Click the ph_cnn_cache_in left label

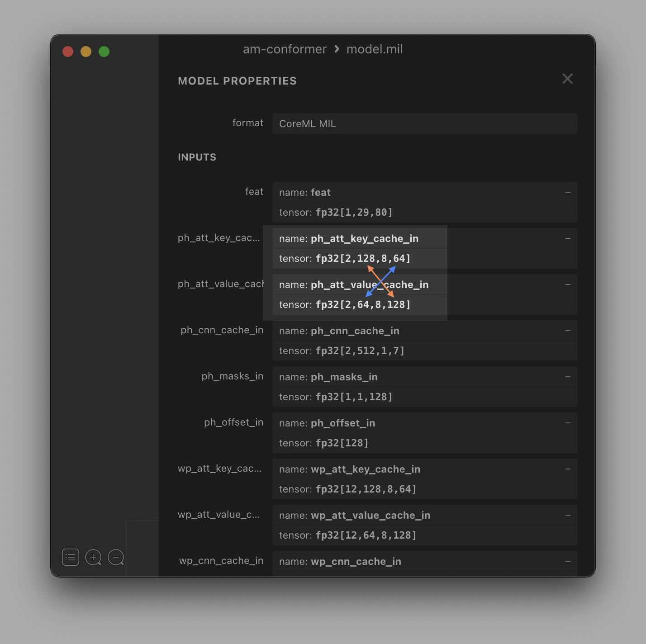(222, 330)
